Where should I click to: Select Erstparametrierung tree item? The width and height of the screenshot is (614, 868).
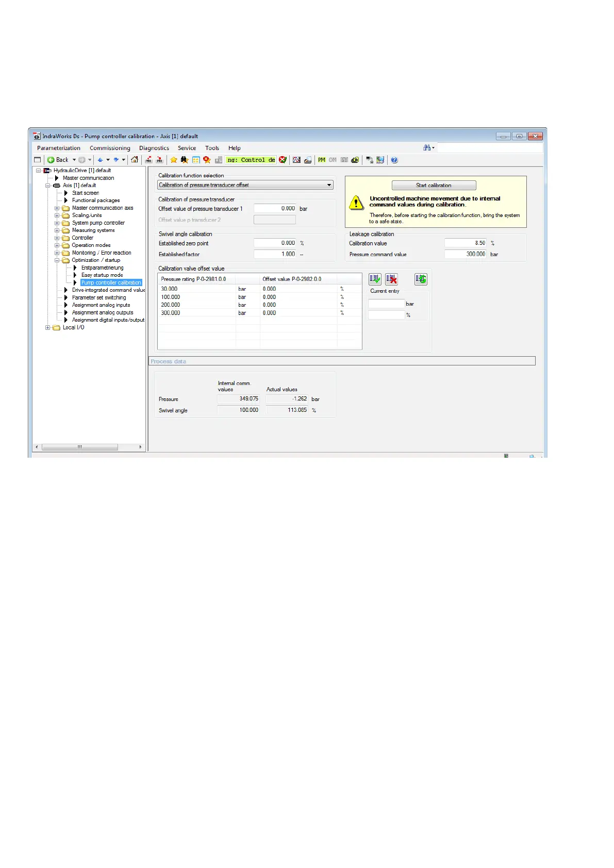point(103,268)
